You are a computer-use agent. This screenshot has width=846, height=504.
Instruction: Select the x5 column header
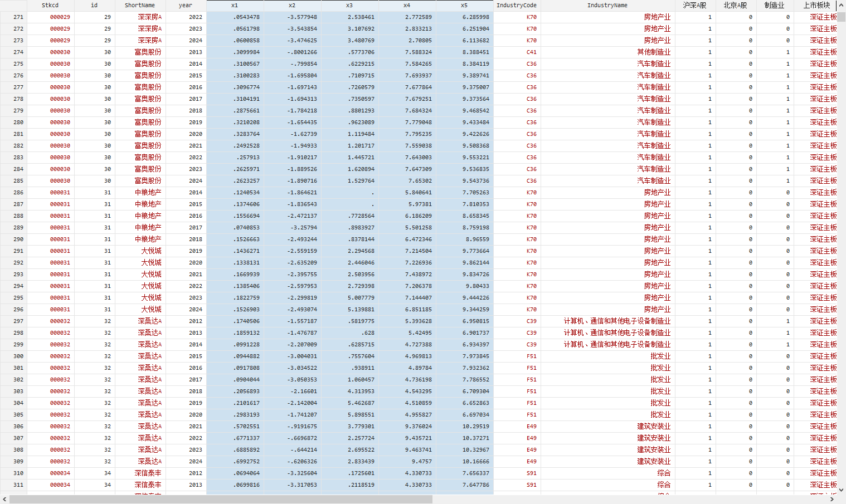(464, 5)
